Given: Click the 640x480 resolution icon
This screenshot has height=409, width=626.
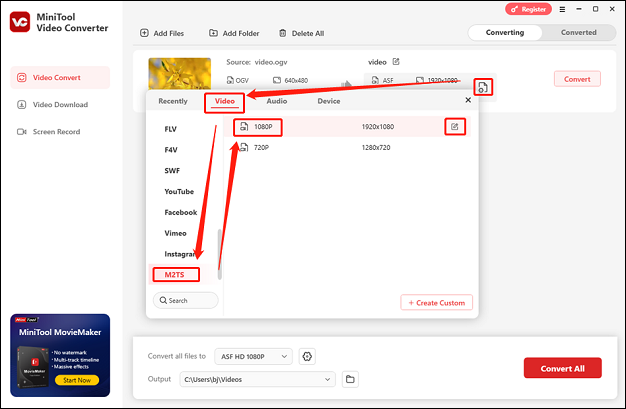Looking at the screenshot, I should [277, 80].
